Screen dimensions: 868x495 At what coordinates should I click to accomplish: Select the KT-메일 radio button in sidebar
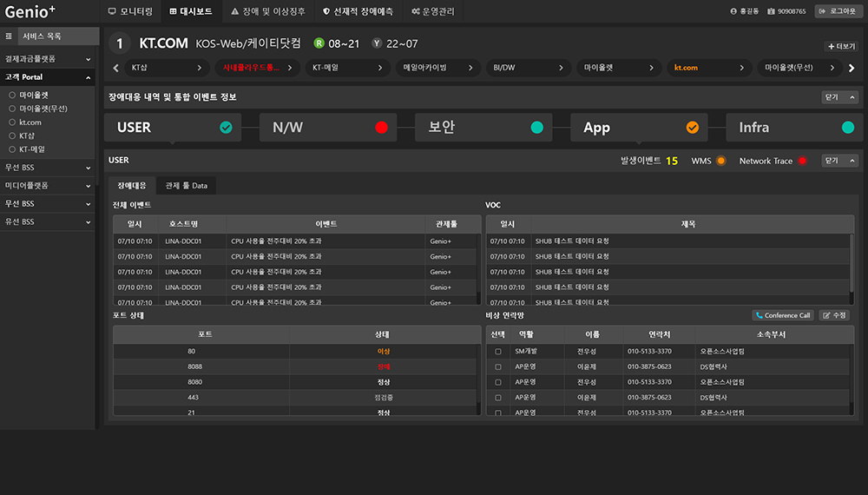click(x=12, y=149)
